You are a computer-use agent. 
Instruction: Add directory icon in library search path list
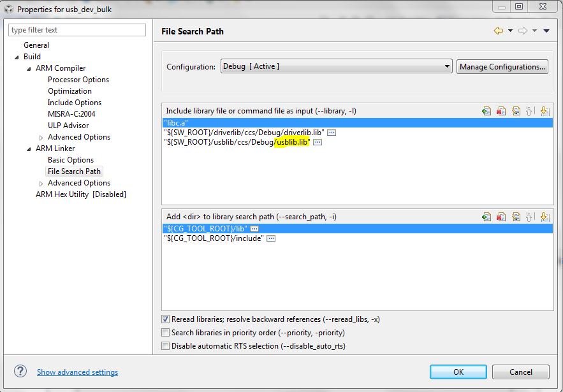(x=486, y=217)
